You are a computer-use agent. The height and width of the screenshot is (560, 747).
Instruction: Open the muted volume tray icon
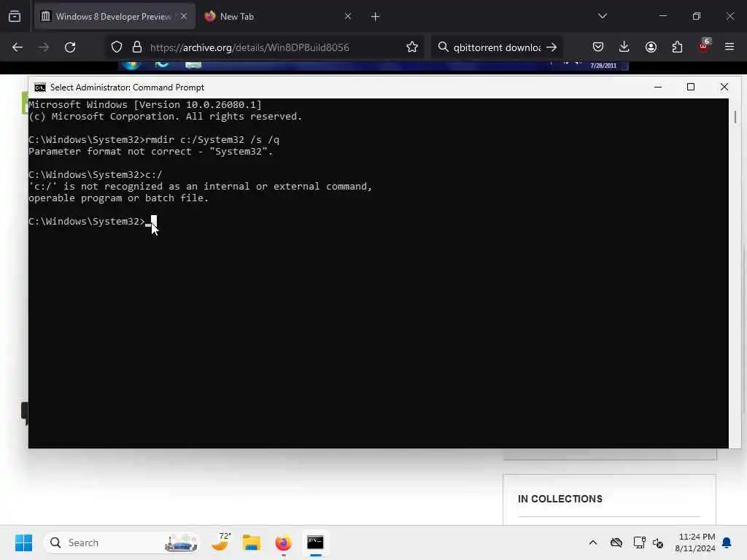(x=658, y=542)
